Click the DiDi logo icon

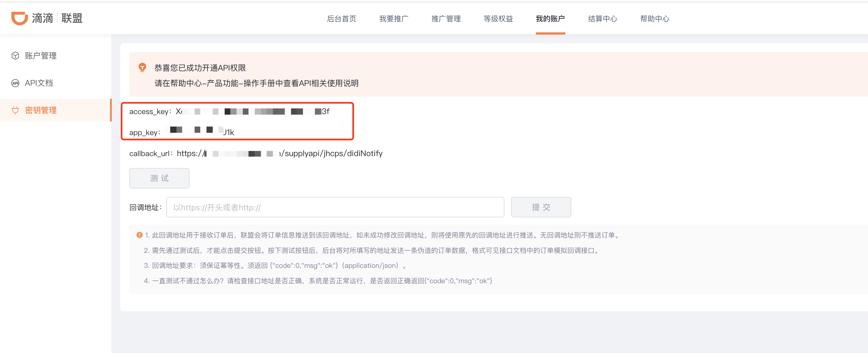click(x=19, y=18)
